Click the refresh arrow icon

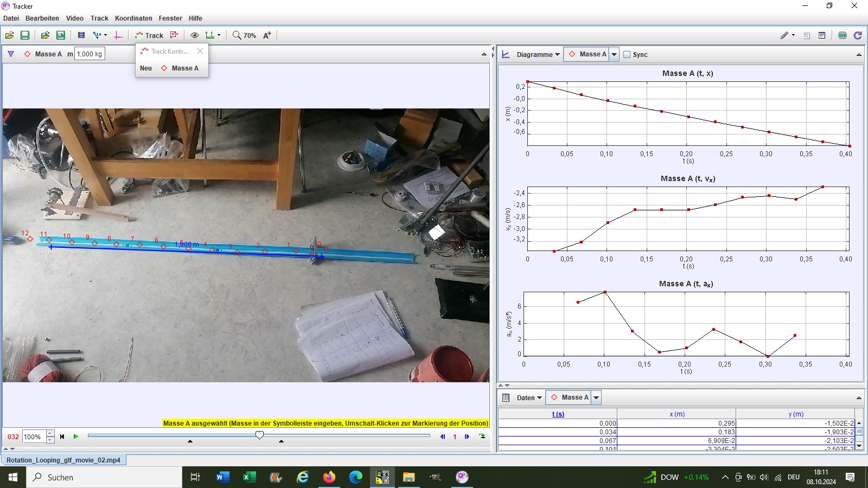[x=858, y=35]
